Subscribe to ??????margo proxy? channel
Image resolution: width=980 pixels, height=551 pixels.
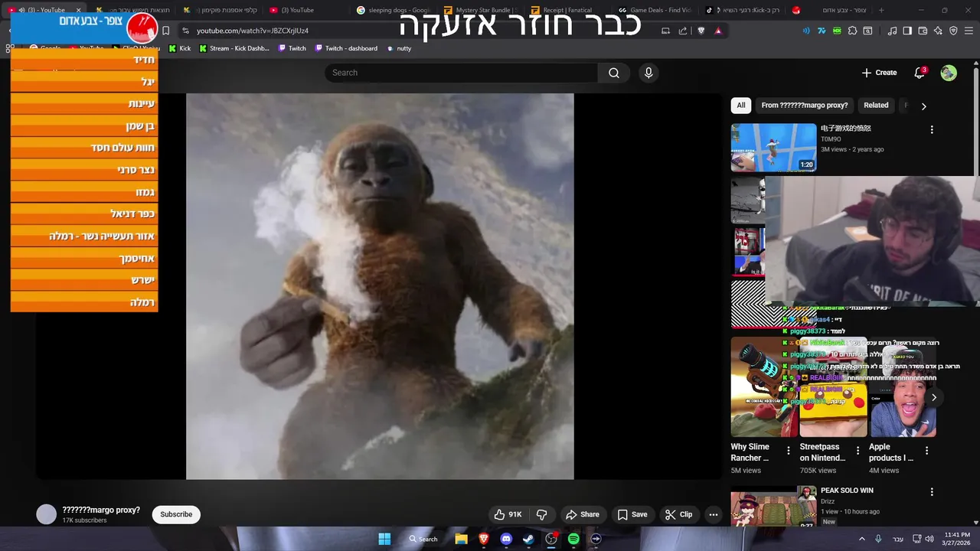coord(176,514)
